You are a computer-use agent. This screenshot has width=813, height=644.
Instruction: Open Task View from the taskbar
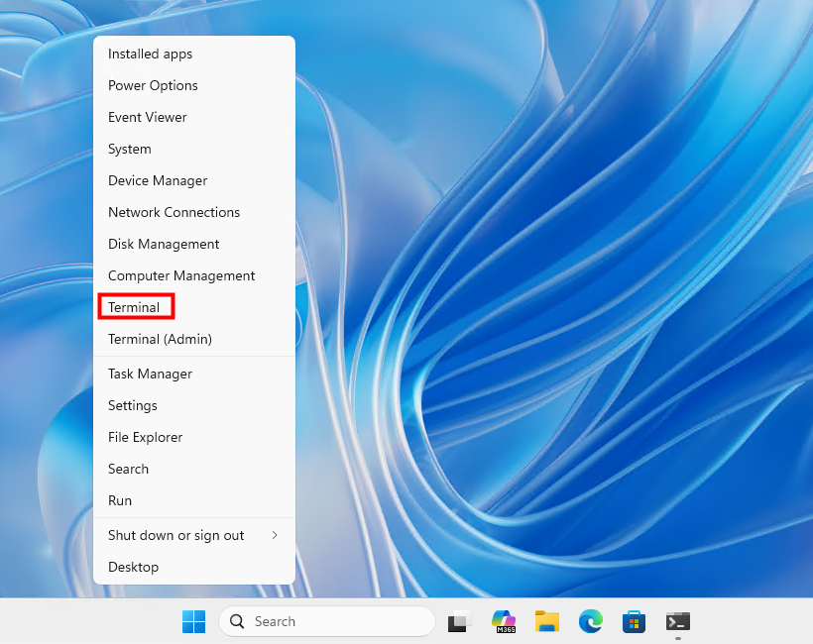click(458, 621)
